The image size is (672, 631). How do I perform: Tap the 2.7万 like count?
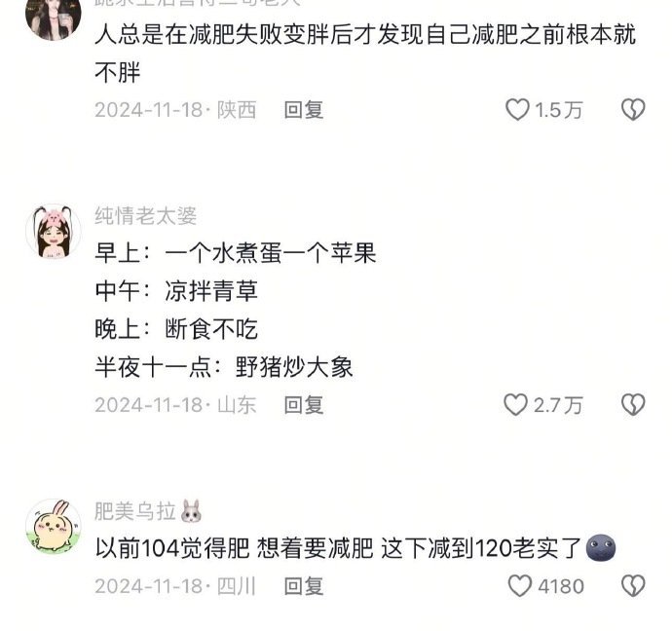[558, 405]
